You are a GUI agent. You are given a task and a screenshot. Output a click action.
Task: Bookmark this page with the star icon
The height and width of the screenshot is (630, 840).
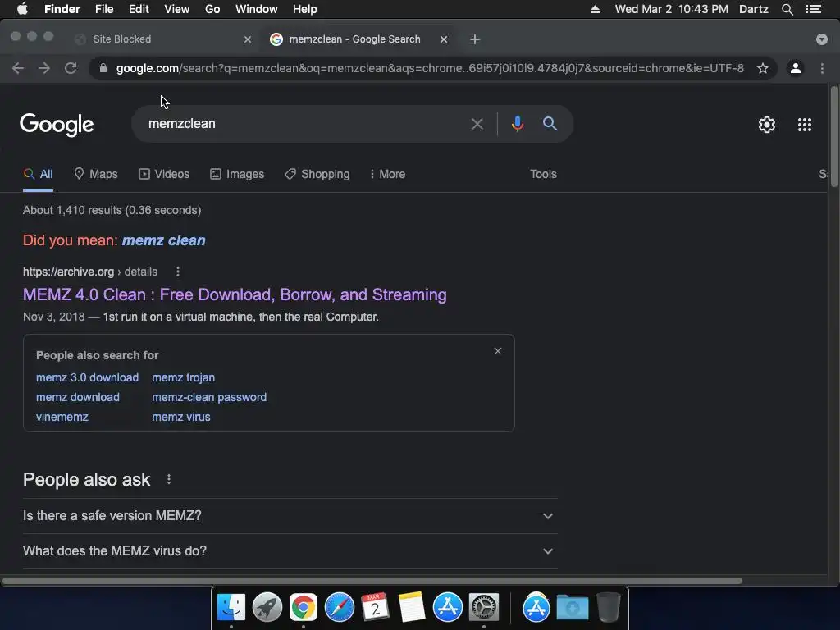tap(762, 68)
